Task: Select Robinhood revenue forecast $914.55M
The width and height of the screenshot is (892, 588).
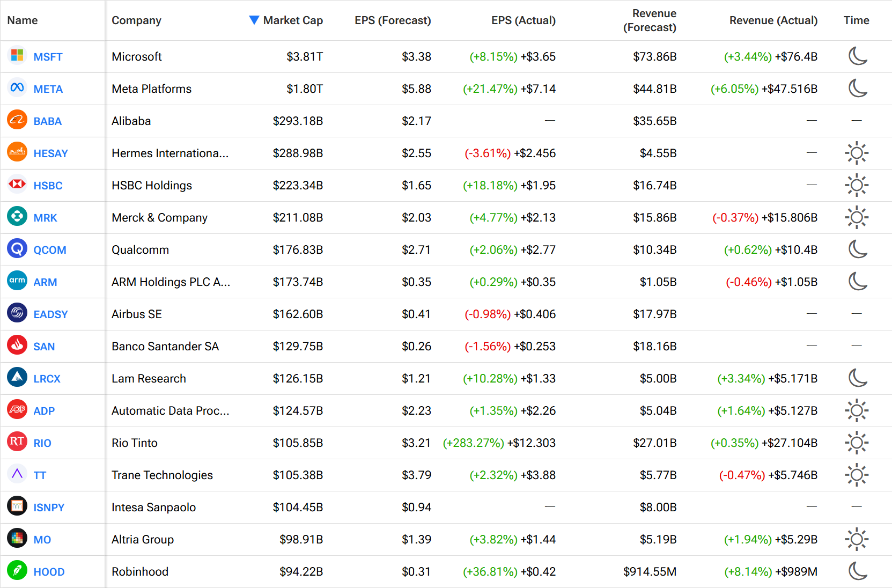Action: 650,571
